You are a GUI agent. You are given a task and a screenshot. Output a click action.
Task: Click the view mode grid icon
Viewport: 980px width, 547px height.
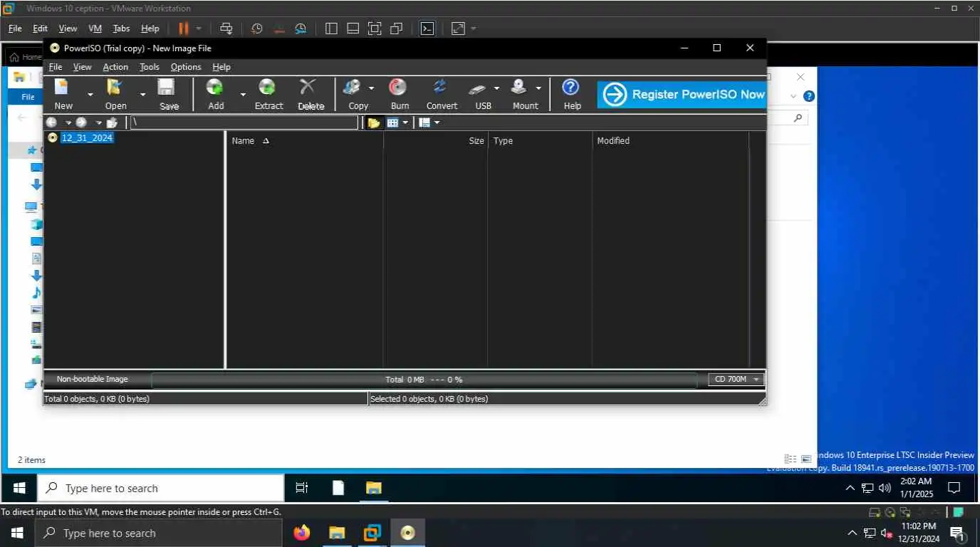[392, 123]
